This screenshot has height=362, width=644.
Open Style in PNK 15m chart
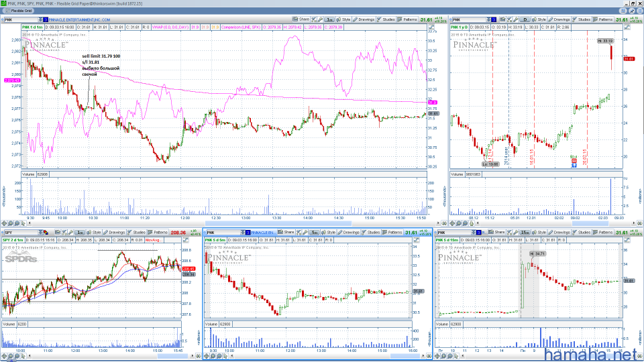click(x=539, y=233)
